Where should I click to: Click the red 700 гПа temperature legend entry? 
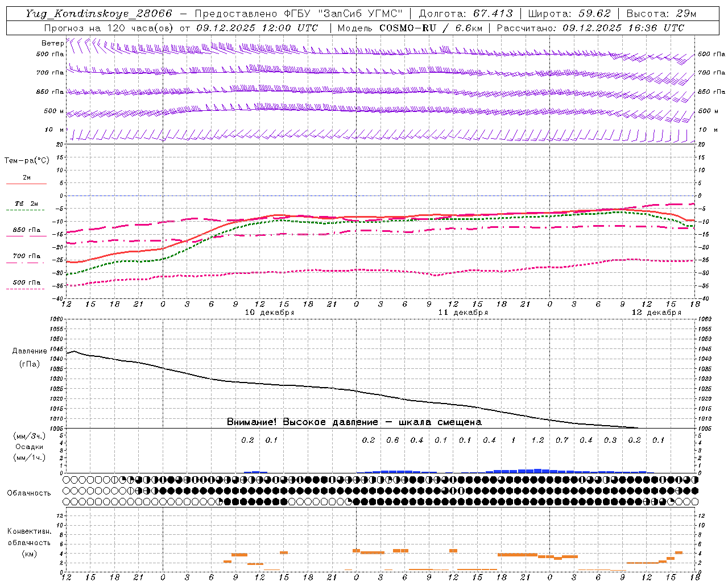point(26,256)
